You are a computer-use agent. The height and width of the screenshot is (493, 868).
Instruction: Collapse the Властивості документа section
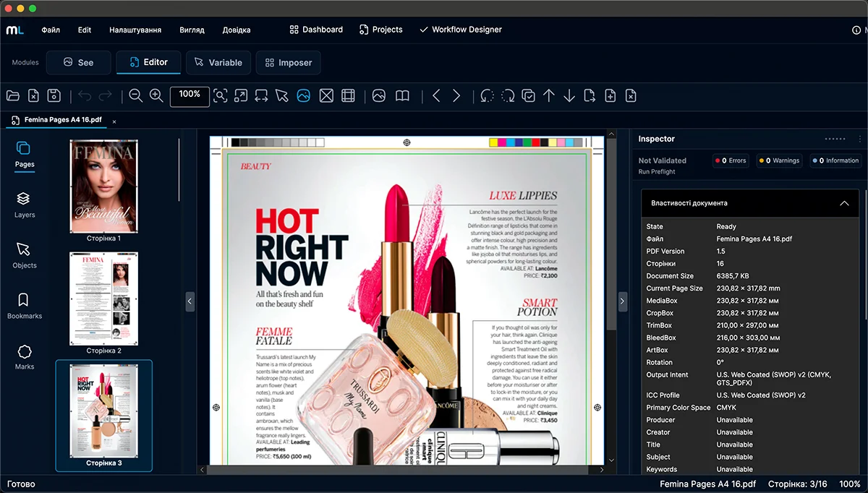tap(844, 203)
